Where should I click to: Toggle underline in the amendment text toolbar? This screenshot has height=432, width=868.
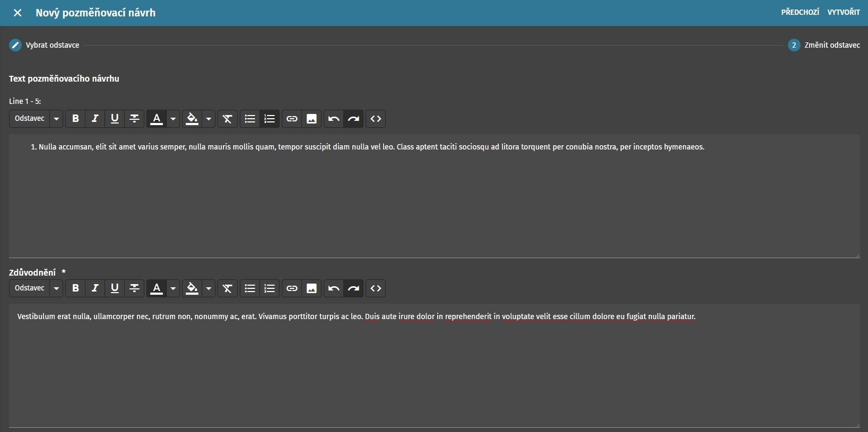(115, 119)
